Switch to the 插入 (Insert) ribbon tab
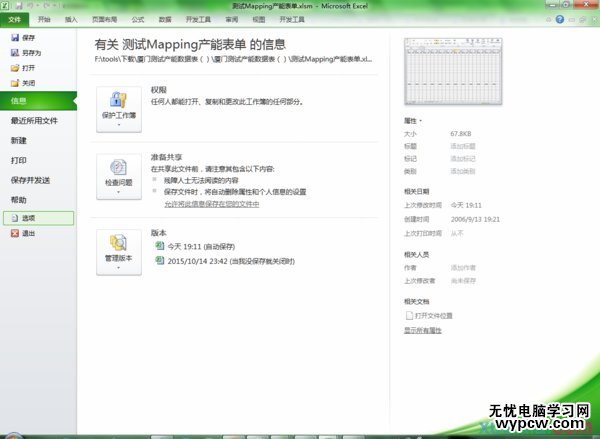 tap(71, 20)
